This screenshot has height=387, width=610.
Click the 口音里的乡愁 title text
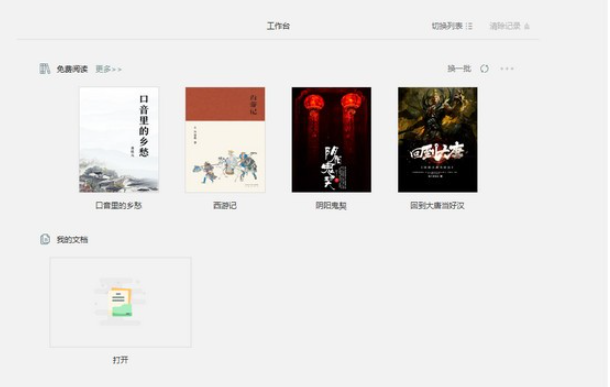tap(119, 205)
